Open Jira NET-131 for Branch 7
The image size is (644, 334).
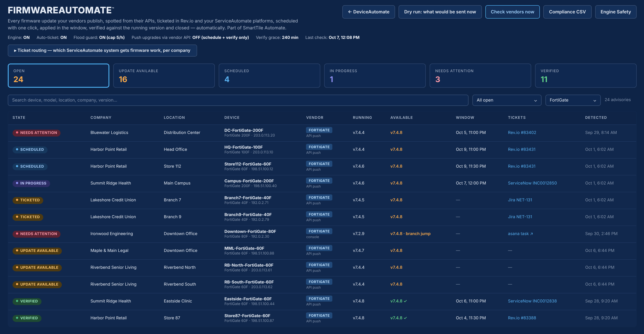tap(520, 200)
